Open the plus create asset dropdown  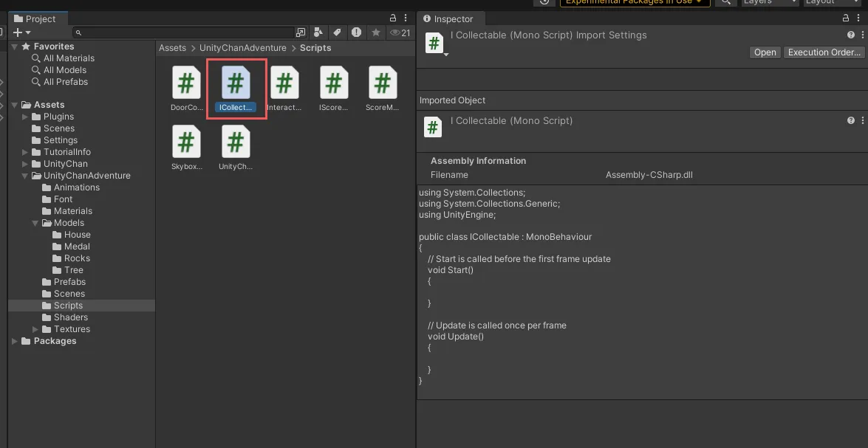21,32
